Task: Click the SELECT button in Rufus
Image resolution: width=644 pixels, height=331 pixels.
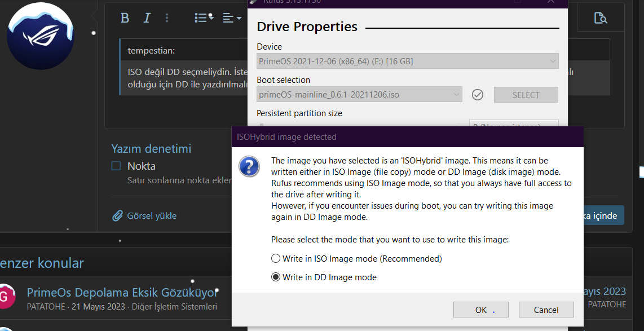Action: click(526, 95)
